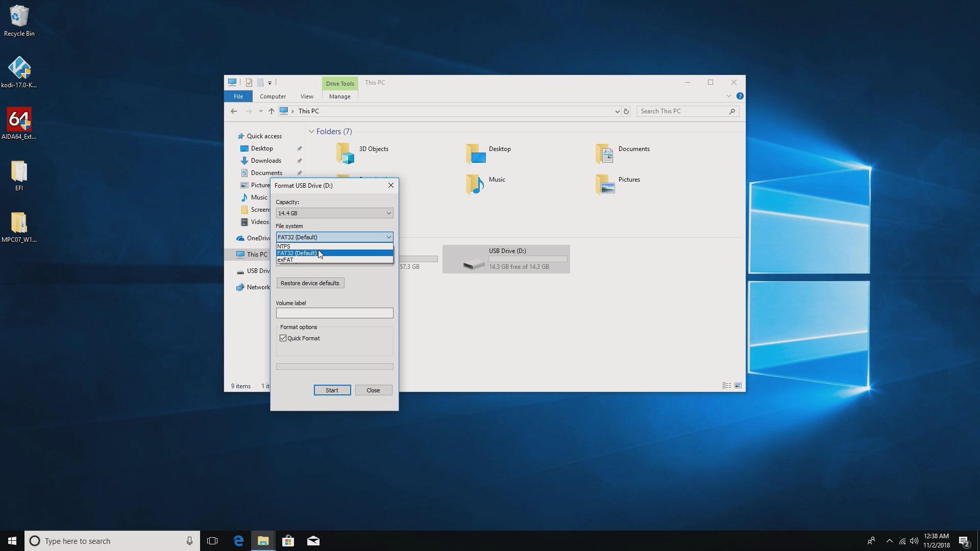This screenshot has height=551, width=980.
Task: Choose exFAT from the file system list
Action: (334, 260)
